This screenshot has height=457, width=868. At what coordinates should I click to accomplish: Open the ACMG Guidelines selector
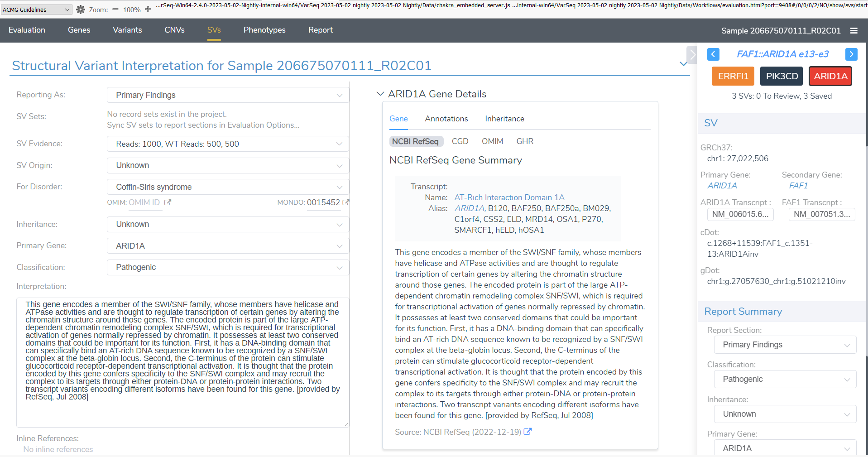point(36,9)
